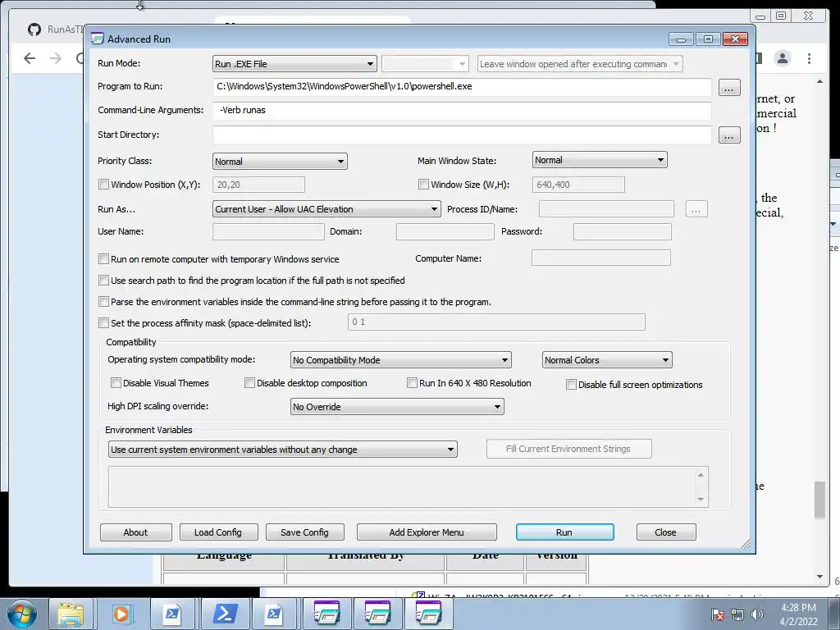Open the Run Mode dropdown

(294, 64)
